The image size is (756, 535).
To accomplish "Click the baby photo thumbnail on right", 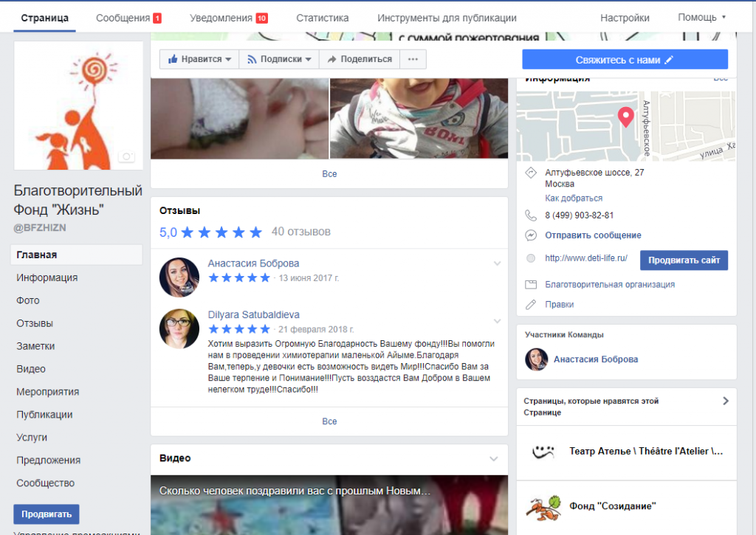I will [419, 119].
